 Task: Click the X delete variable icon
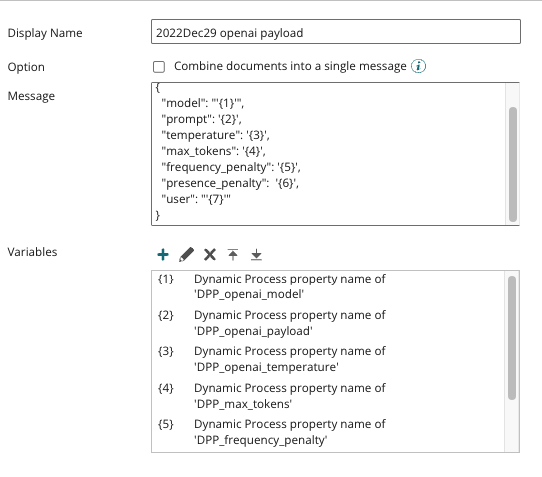pyautogui.click(x=210, y=254)
